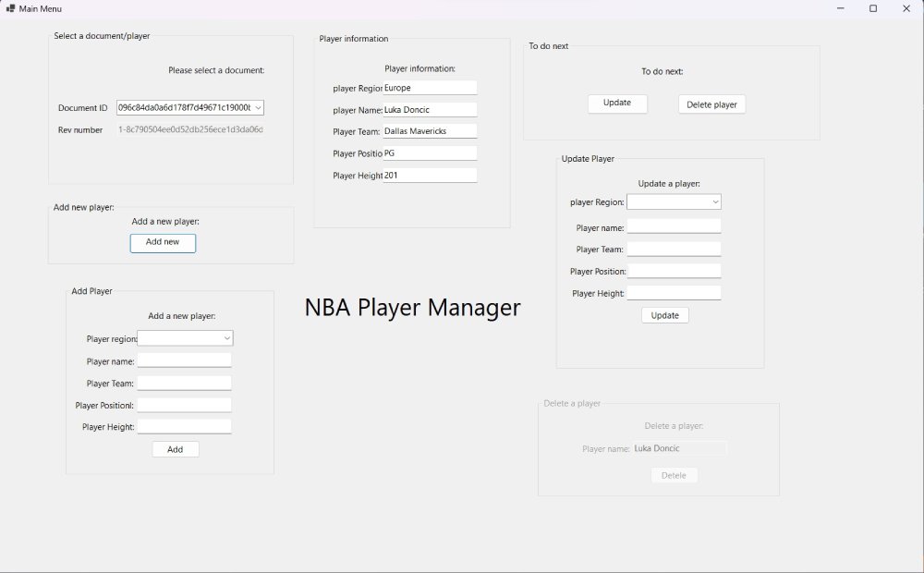Select Player Team field in Update Player
The width and height of the screenshot is (924, 573).
coord(674,249)
